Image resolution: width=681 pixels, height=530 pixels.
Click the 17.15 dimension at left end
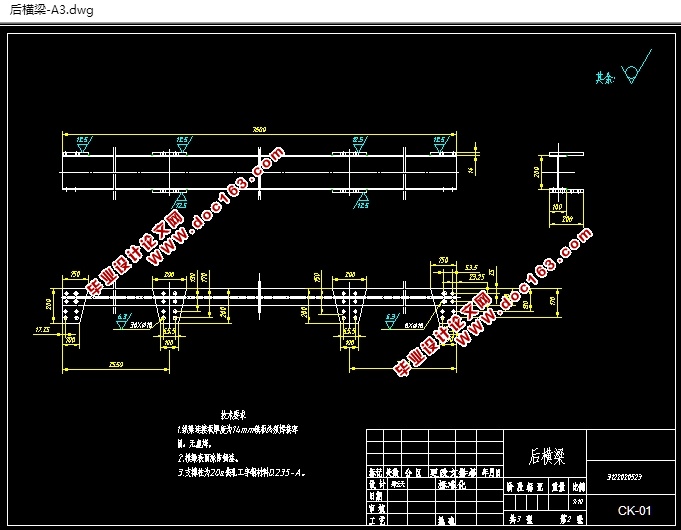tap(44, 328)
